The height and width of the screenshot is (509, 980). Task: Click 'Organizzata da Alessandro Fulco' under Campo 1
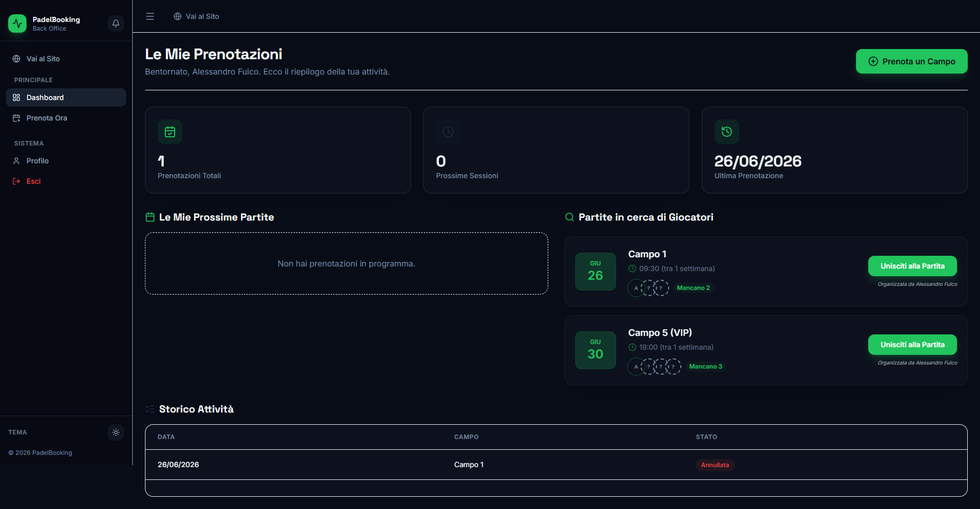click(917, 284)
